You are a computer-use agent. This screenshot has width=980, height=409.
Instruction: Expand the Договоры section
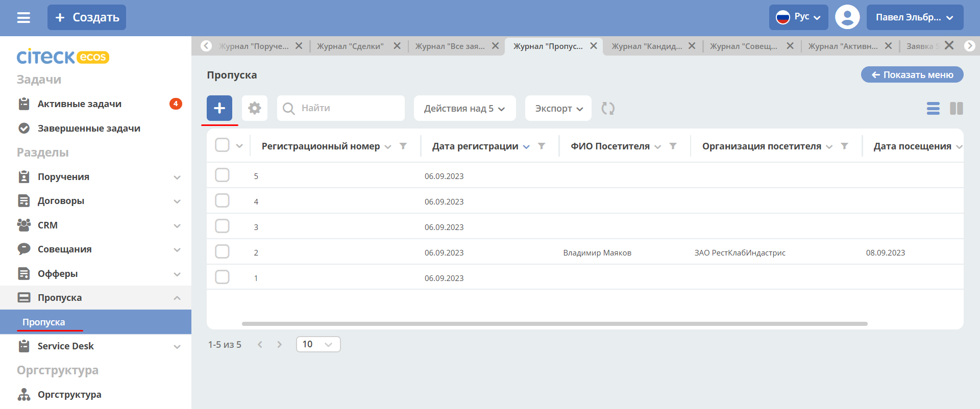[177, 201]
